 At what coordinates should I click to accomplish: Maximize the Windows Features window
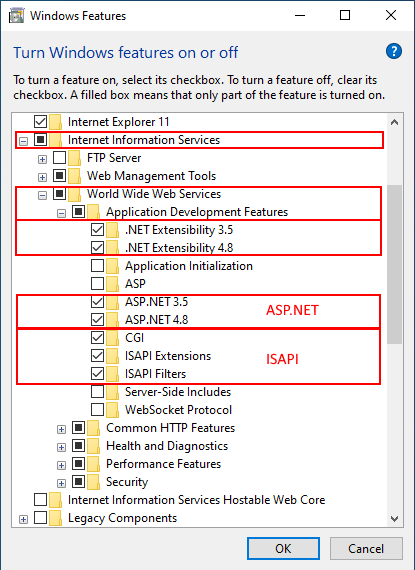coord(345,15)
